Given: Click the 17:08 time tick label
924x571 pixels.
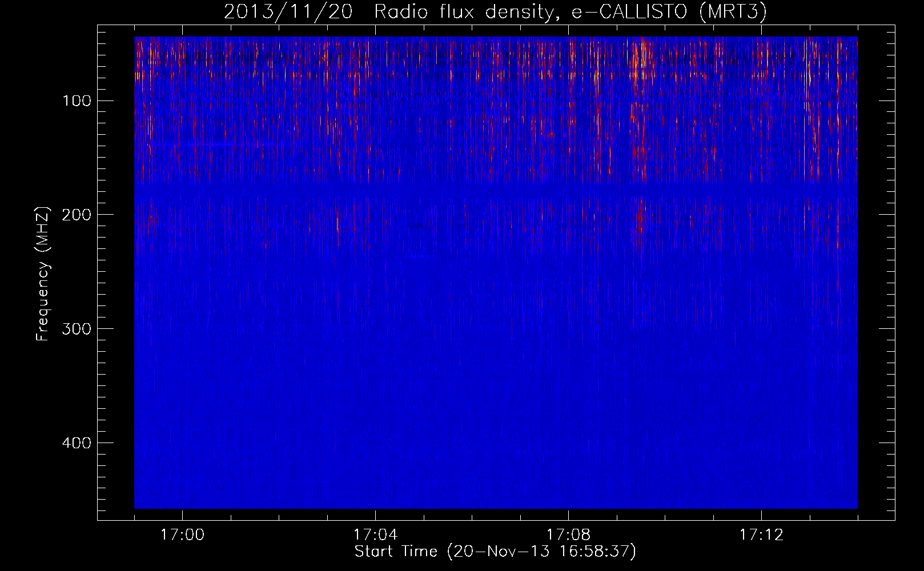Looking at the screenshot, I should 568,535.
